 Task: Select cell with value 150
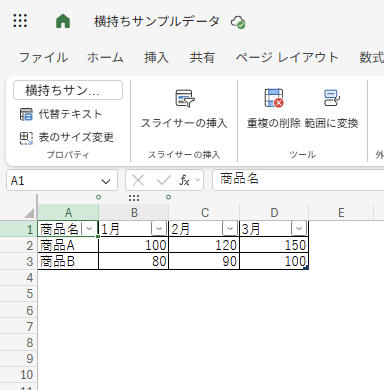click(x=274, y=245)
